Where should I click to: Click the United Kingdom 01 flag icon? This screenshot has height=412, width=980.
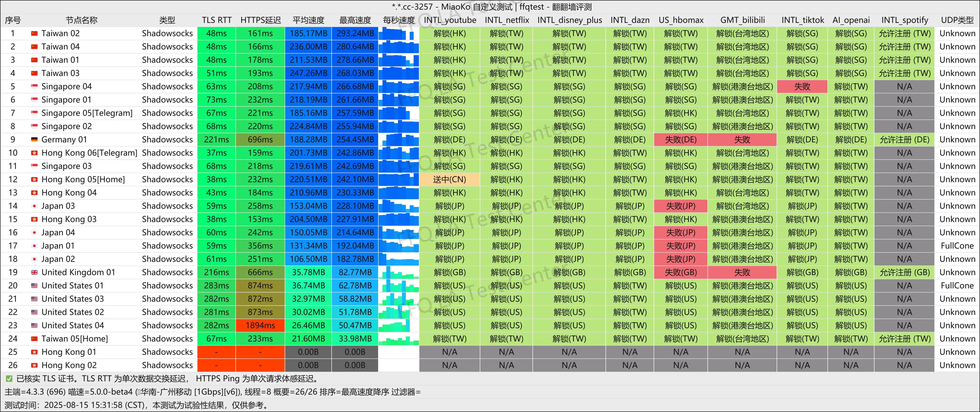click(x=34, y=273)
